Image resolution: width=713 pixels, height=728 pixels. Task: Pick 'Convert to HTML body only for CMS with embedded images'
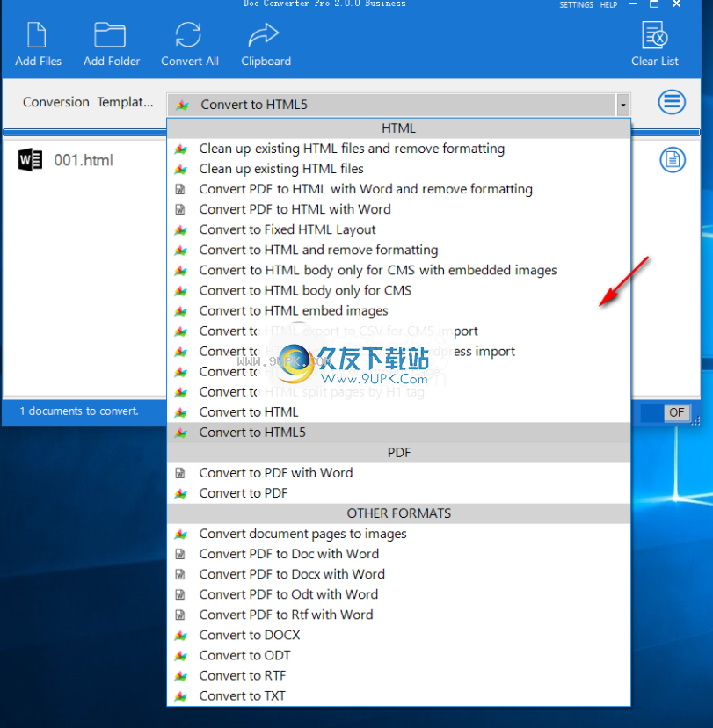[399, 270]
